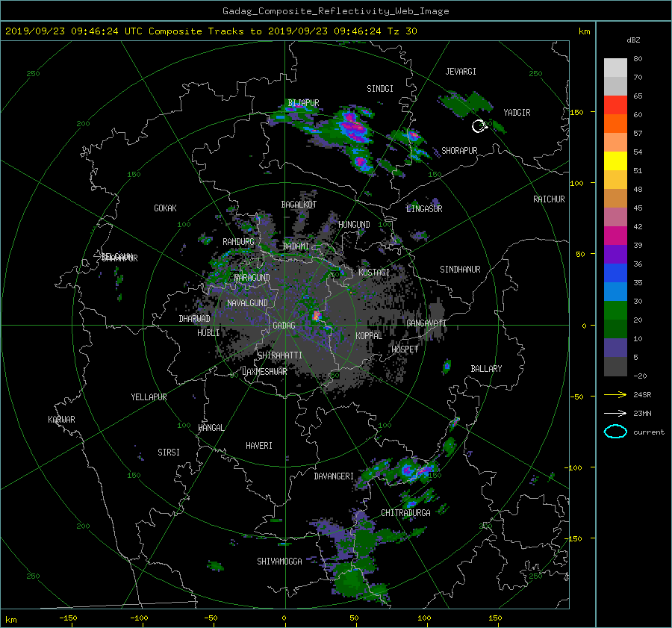The width and height of the screenshot is (672, 628).
Task: Click the HAVERI town label
Action: (x=259, y=445)
